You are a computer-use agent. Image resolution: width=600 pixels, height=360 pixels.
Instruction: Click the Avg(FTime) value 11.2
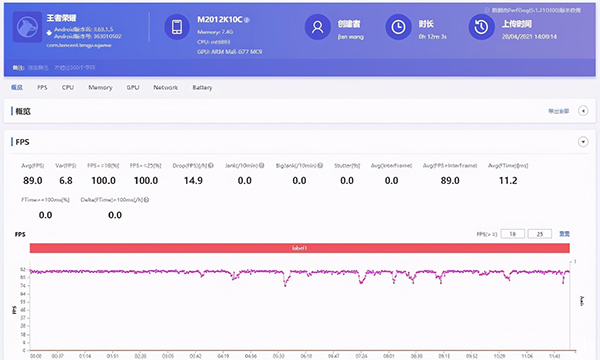[x=508, y=181]
